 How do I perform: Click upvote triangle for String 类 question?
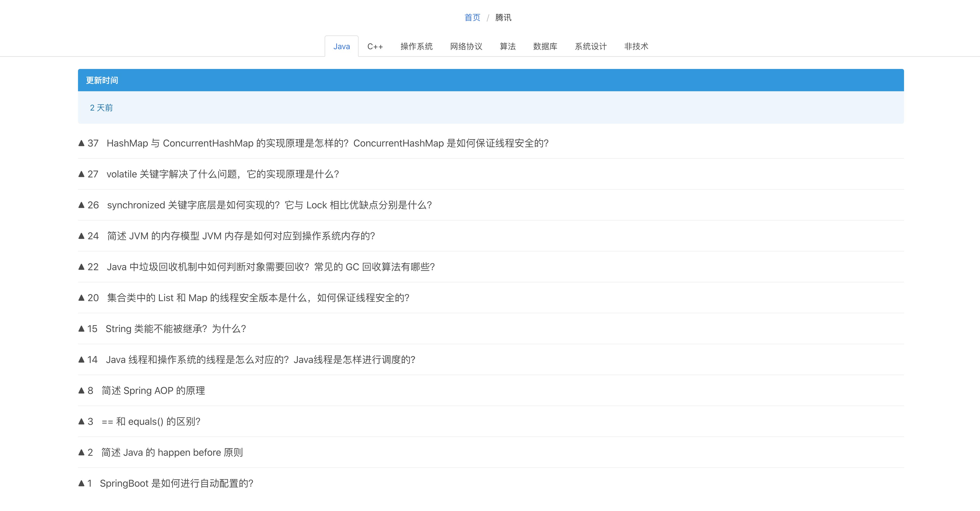[81, 328]
